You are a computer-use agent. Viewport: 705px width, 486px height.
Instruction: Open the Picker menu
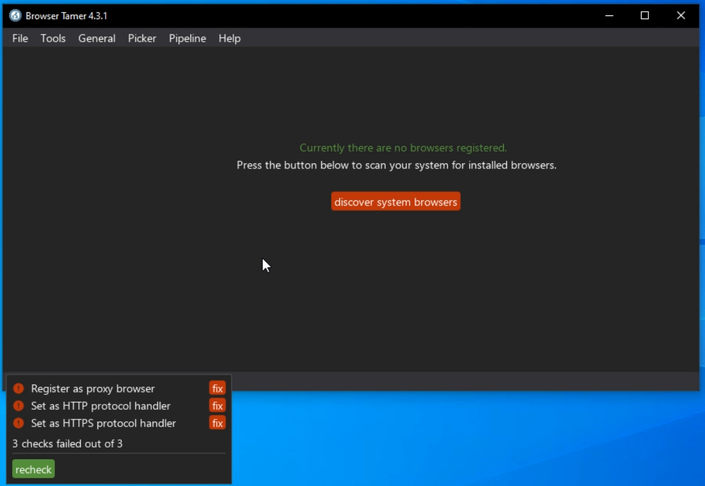[142, 38]
